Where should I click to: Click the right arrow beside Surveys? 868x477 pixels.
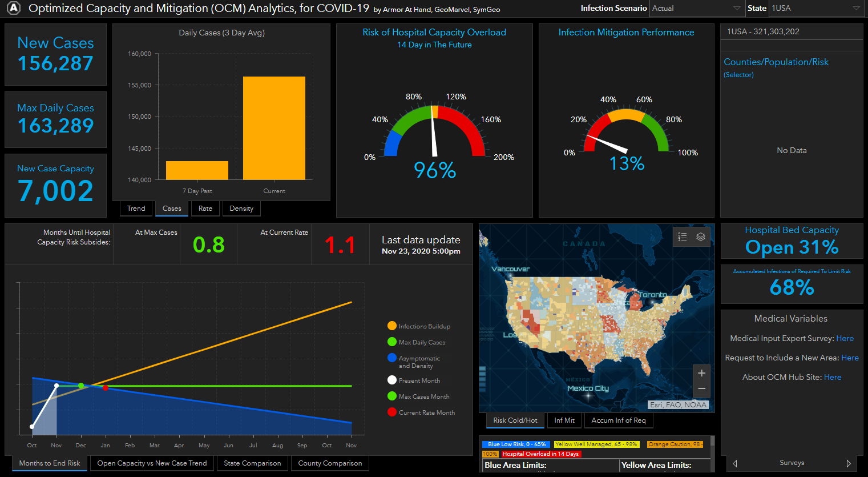tap(850, 463)
